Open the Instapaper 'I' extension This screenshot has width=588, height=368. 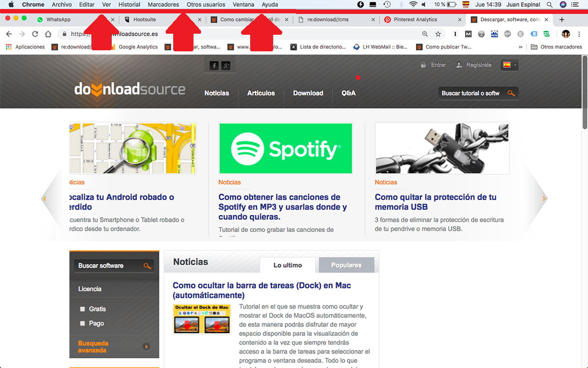click(x=455, y=34)
